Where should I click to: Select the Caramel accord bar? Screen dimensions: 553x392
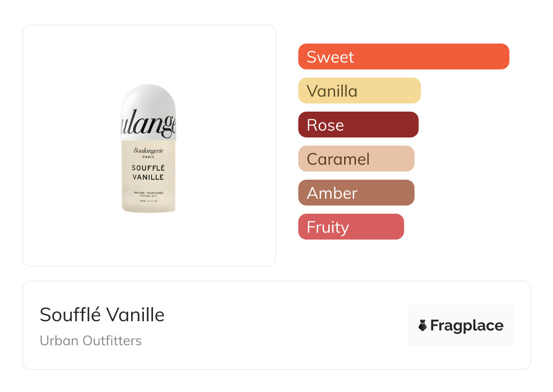[x=356, y=159]
